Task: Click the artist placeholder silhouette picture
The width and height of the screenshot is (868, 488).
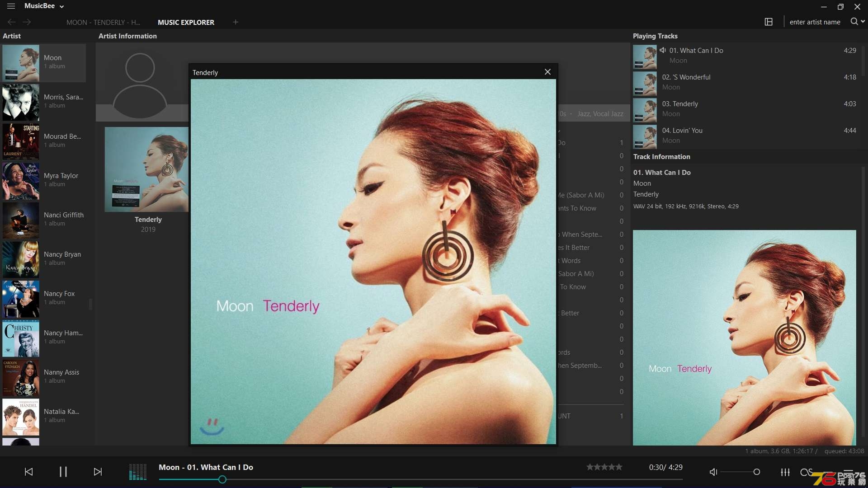Action: point(140,86)
